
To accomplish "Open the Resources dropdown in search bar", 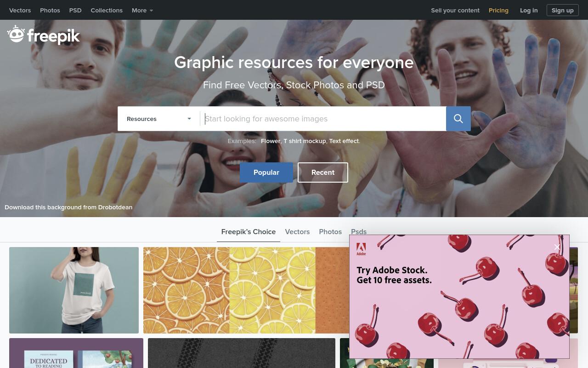I will [158, 119].
